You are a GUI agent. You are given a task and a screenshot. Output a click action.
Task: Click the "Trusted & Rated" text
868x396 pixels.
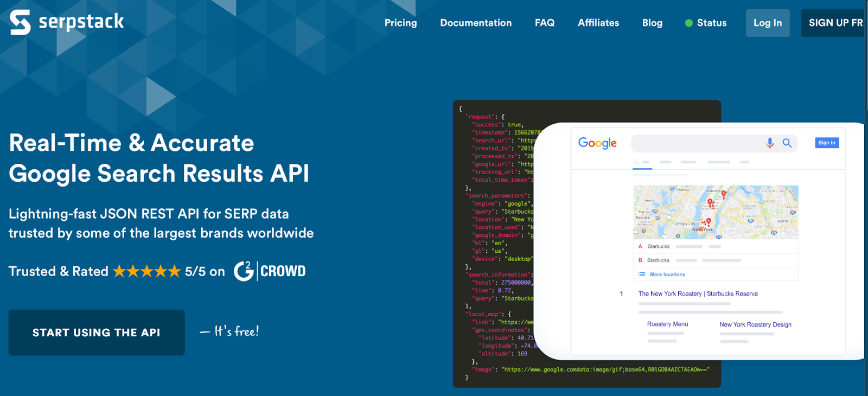[x=59, y=271]
